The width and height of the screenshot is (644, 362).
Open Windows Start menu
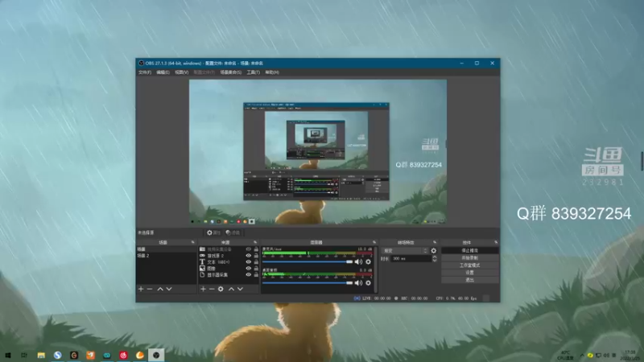pyautogui.click(x=8, y=355)
